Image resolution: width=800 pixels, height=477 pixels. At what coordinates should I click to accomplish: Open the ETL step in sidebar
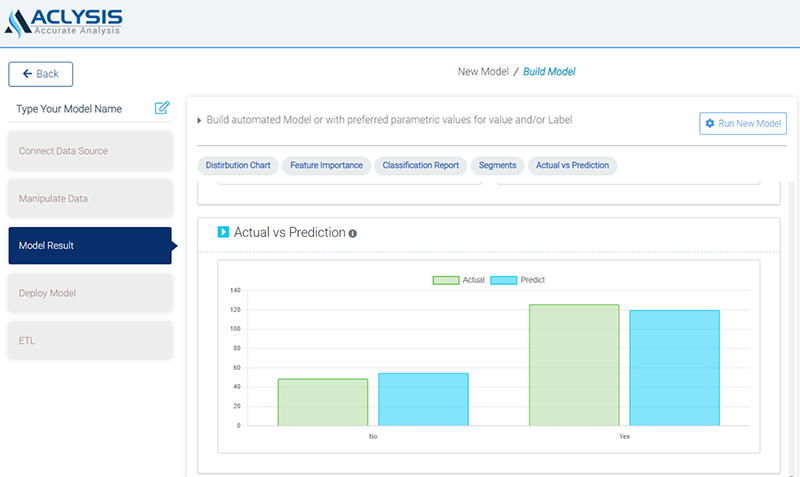pyautogui.click(x=90, y=341)
